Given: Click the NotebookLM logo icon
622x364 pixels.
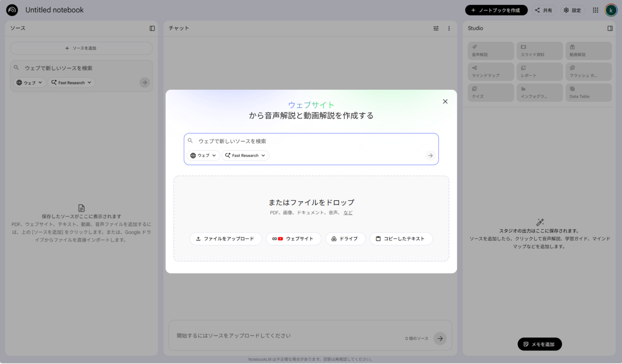Looking at the screenshot, I should 12,10.
